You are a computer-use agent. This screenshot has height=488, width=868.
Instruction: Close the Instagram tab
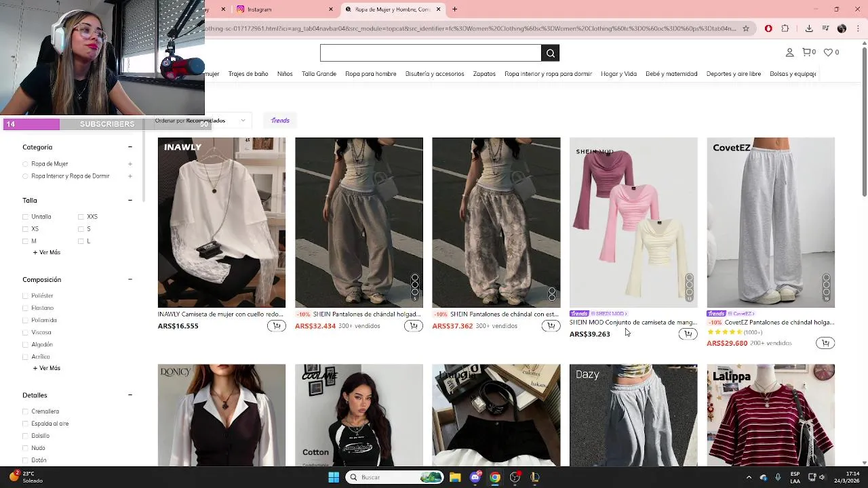(x=331, y=9)
